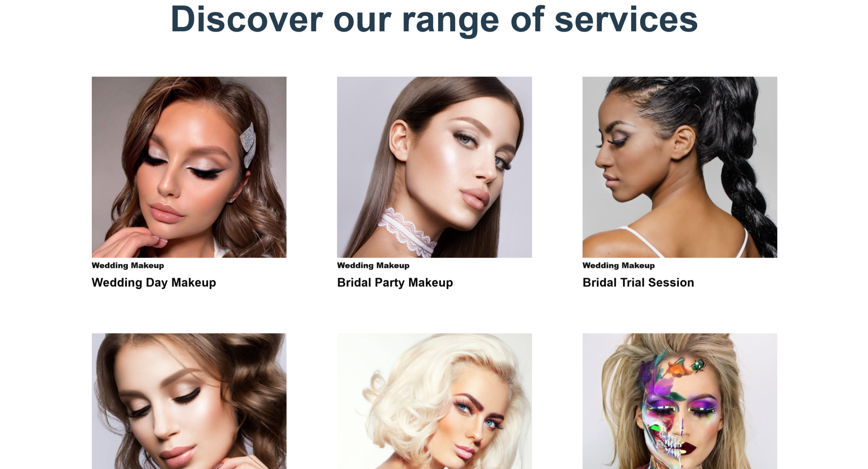Open the Wedding Day Makeup photo

tap(189, 167)
